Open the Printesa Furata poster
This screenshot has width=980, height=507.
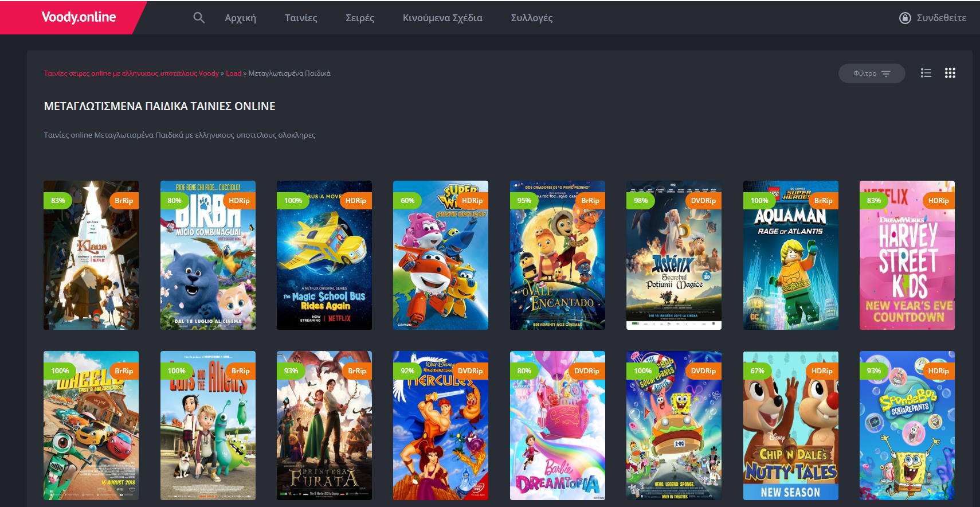[x=324, y=426]
